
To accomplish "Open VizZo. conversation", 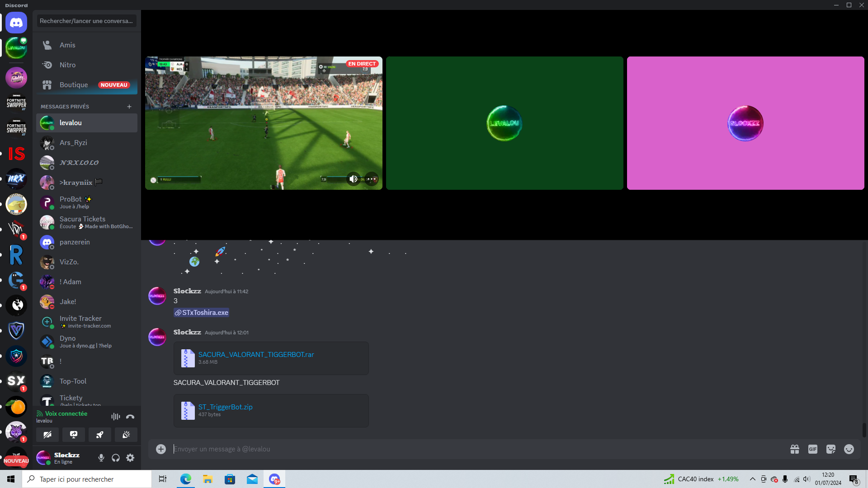I will point(87,262).
